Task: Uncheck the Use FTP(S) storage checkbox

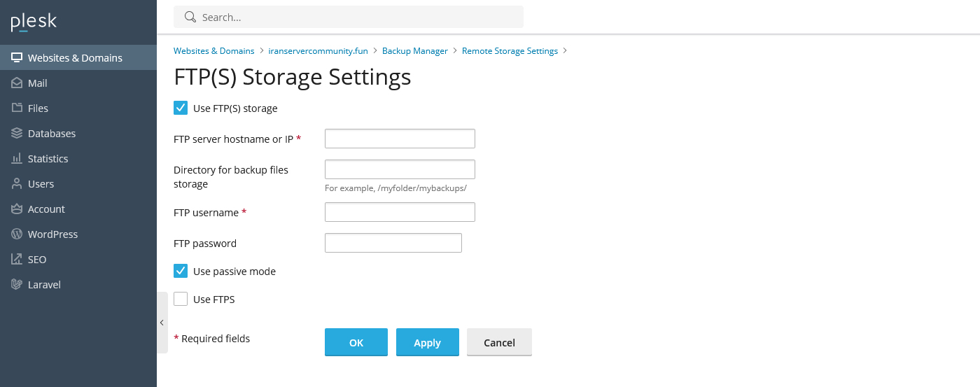Action: coord(181,108)
